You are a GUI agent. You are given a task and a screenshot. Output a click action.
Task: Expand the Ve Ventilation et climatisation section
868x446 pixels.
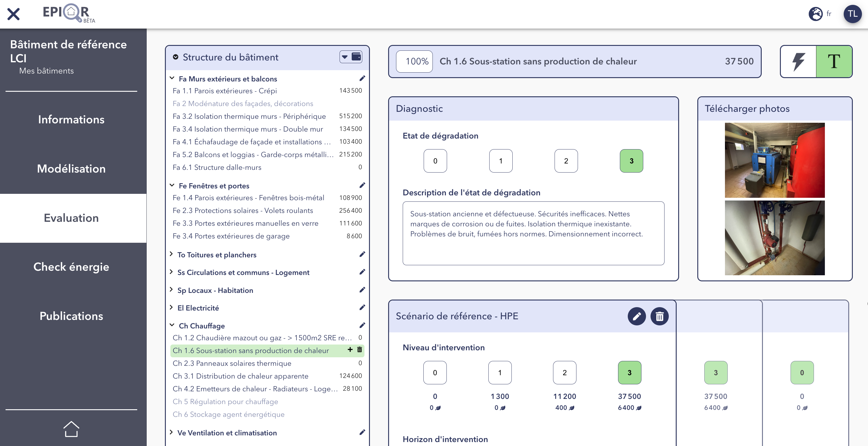(171, 432)
